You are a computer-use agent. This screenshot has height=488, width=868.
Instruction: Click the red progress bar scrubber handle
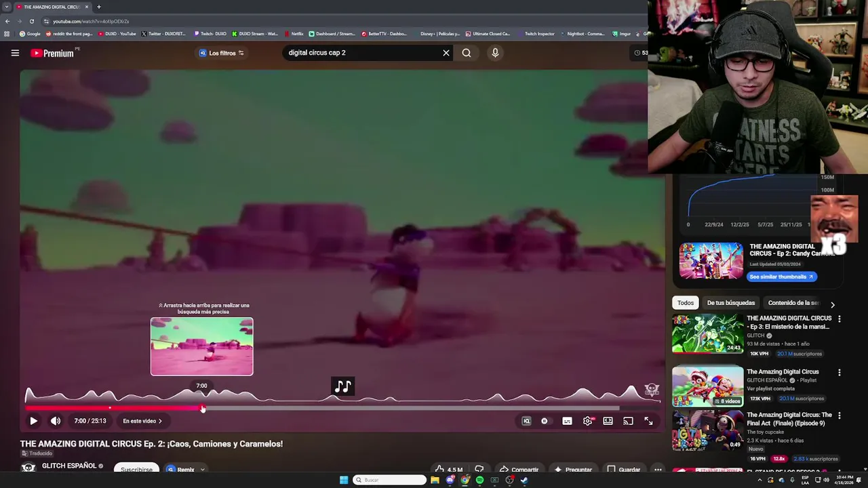tap(203, 408)
